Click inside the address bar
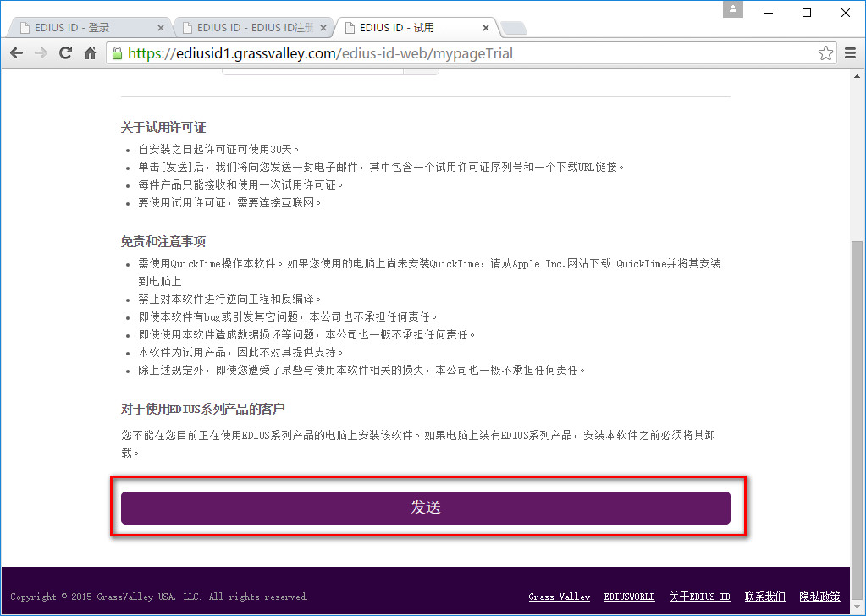The height and width of the screenshot is (616, 866). coord(423,52)
